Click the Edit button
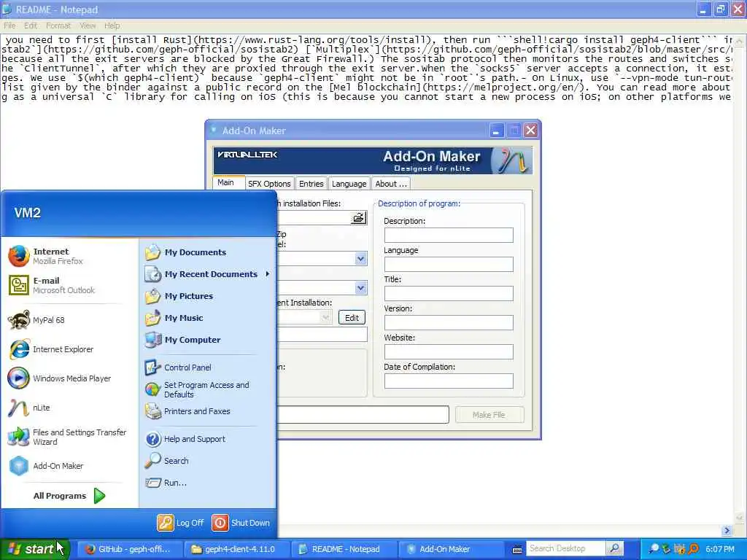747x560 pixels. [x=352, y=318]
